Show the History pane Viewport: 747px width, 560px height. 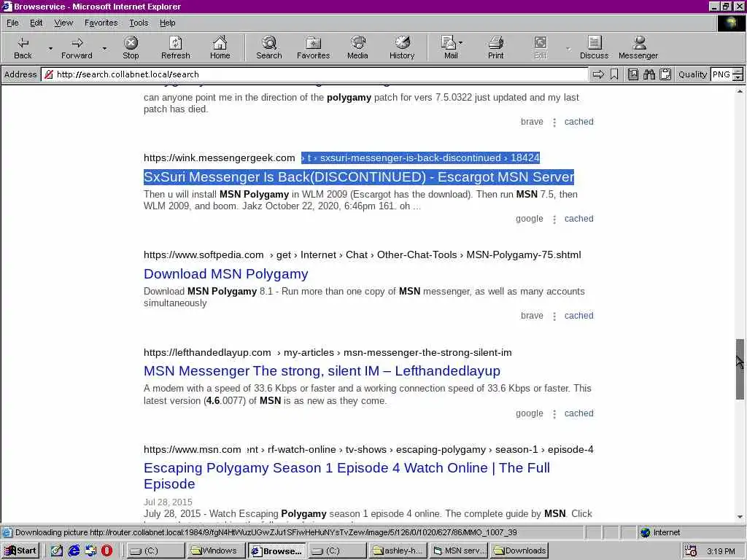[402, 47]
